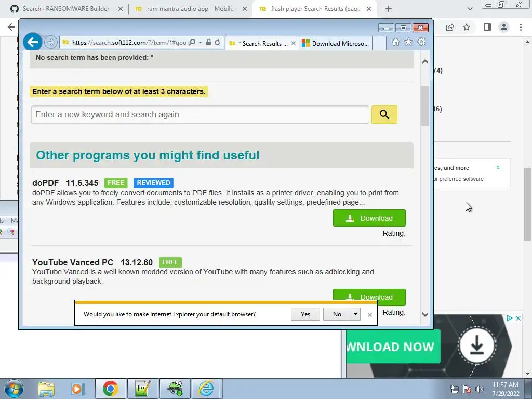Click No on the default browser prompt

click(337, 314)
